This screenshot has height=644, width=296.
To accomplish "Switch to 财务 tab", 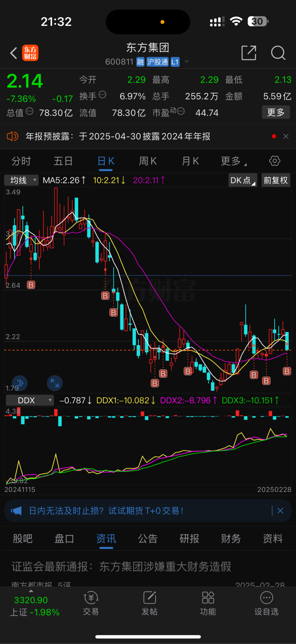I will (x=231, y=539).
